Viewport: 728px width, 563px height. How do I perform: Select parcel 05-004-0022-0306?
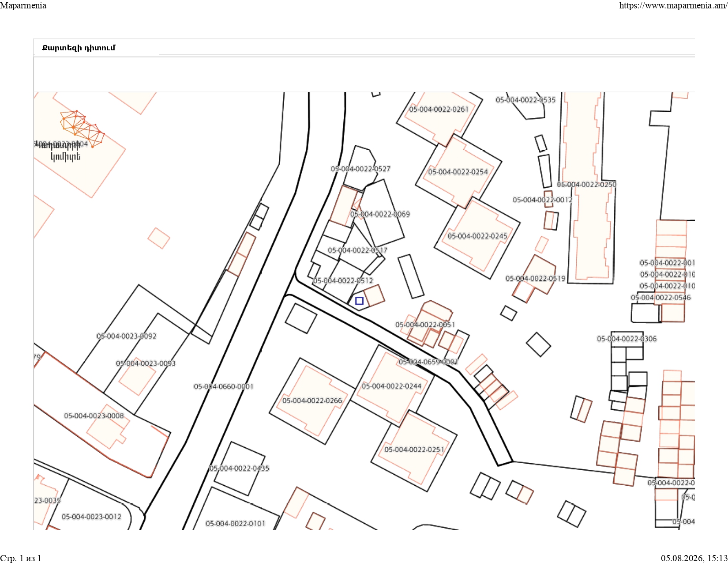pos(627,339)
